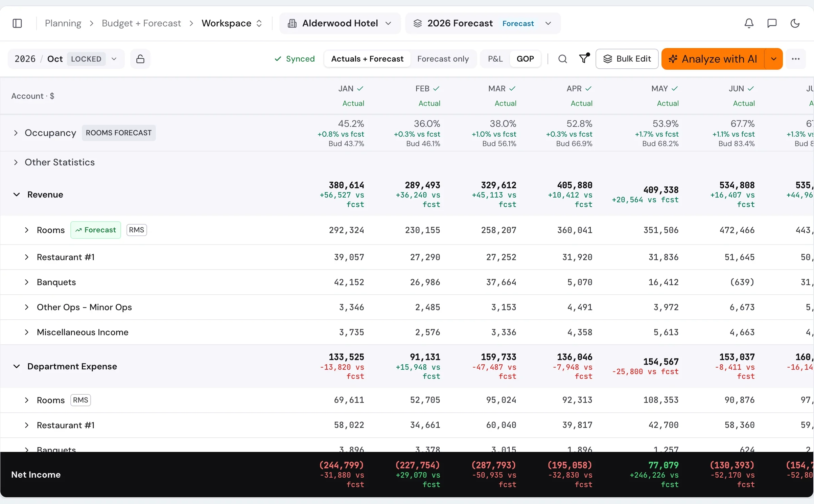Collapse the Revenue section

pos(16,194)
